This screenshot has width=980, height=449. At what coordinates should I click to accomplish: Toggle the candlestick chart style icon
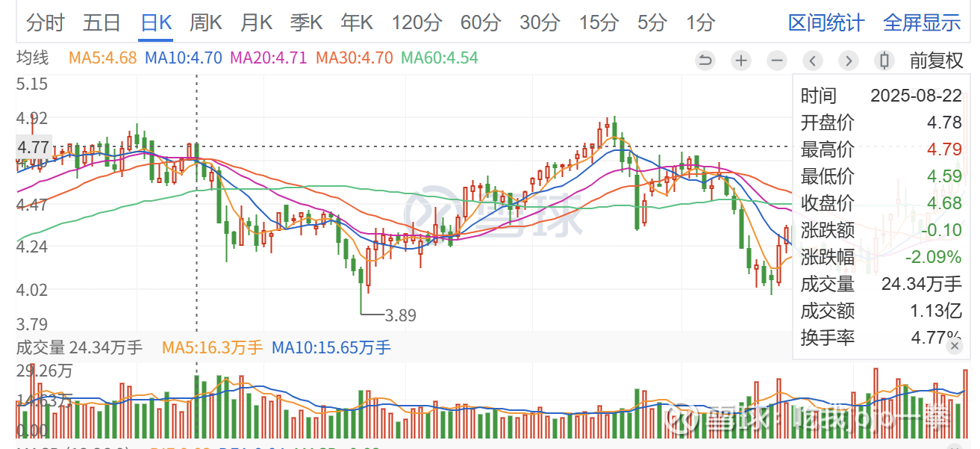[x=884, y=61]
